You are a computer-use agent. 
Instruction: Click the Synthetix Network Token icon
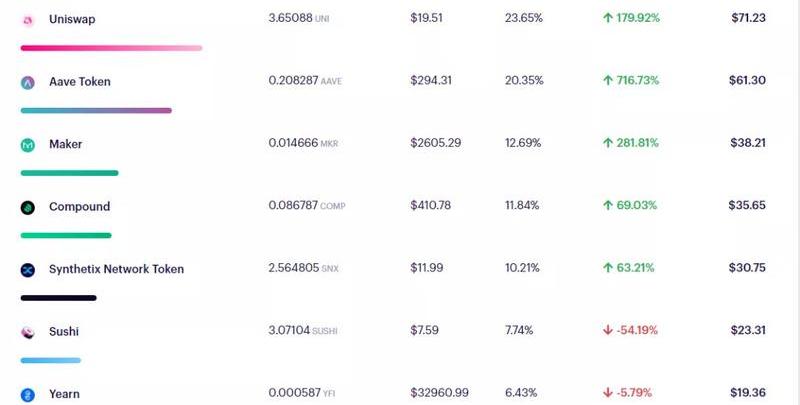28,270
